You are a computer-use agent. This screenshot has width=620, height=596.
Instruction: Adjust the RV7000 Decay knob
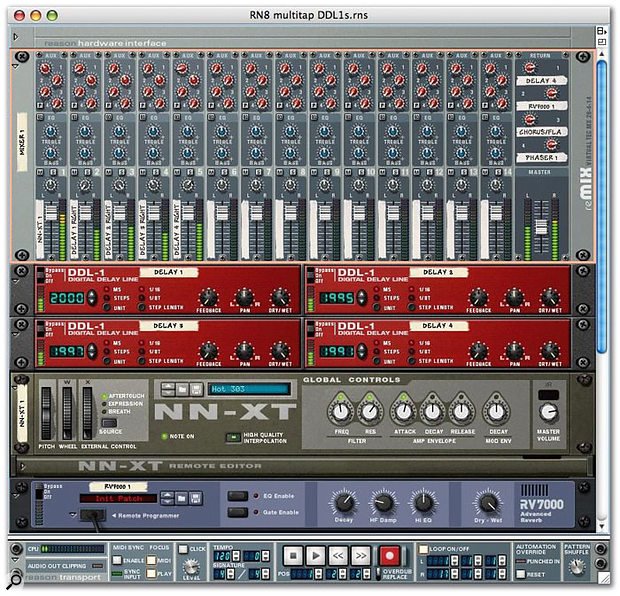[x=344, y=503]
